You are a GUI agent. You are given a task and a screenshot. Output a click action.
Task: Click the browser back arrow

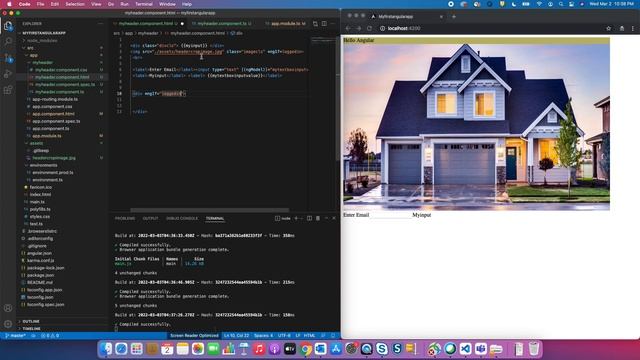[x=348, y=29]
